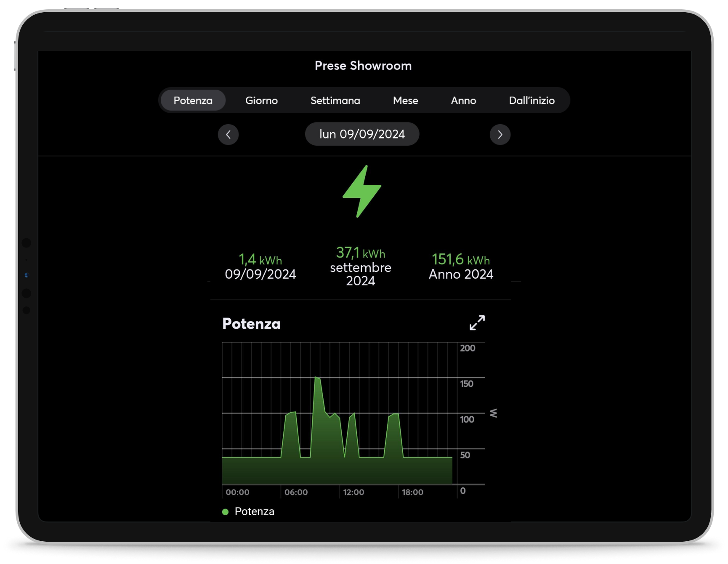Select the Potenza tab
The height and width of the screenshot is (564, 728).
tap(193, 101)
